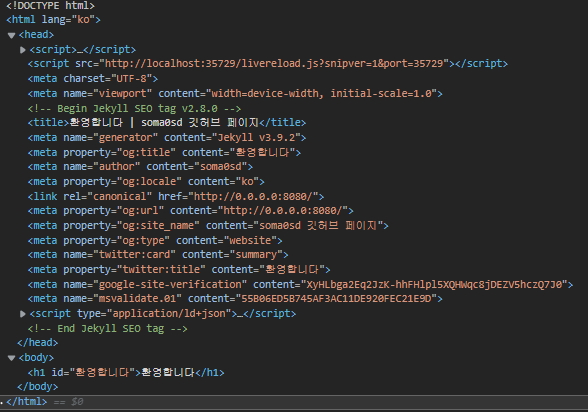
Task: Click the og:url content http://0.0.0.0:8080/ value
Action: coord(283,211)
